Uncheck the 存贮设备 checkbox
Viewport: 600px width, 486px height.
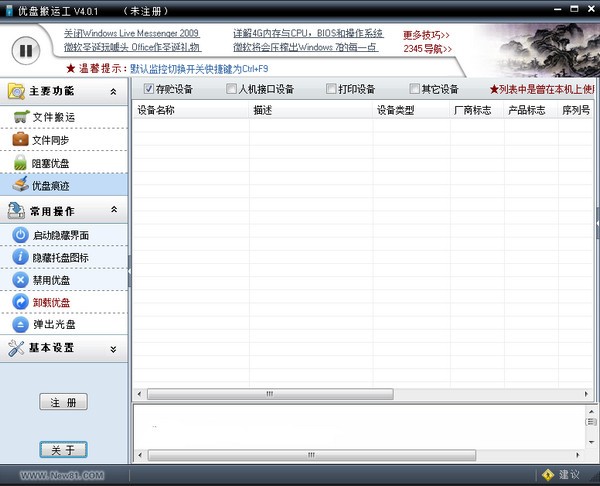[x=149, y=89]
